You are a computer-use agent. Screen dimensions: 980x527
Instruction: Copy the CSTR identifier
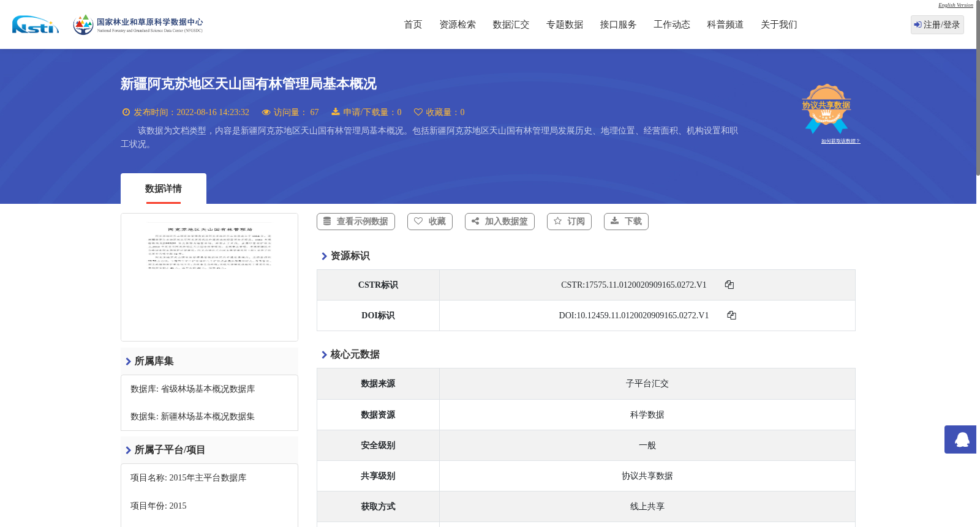coord(729,285)
